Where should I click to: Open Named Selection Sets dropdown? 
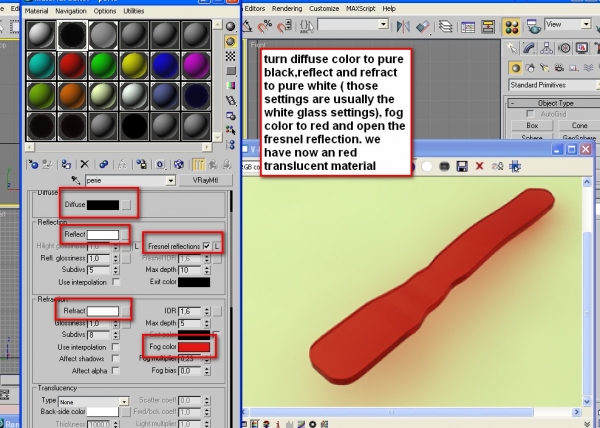[383, 24]
